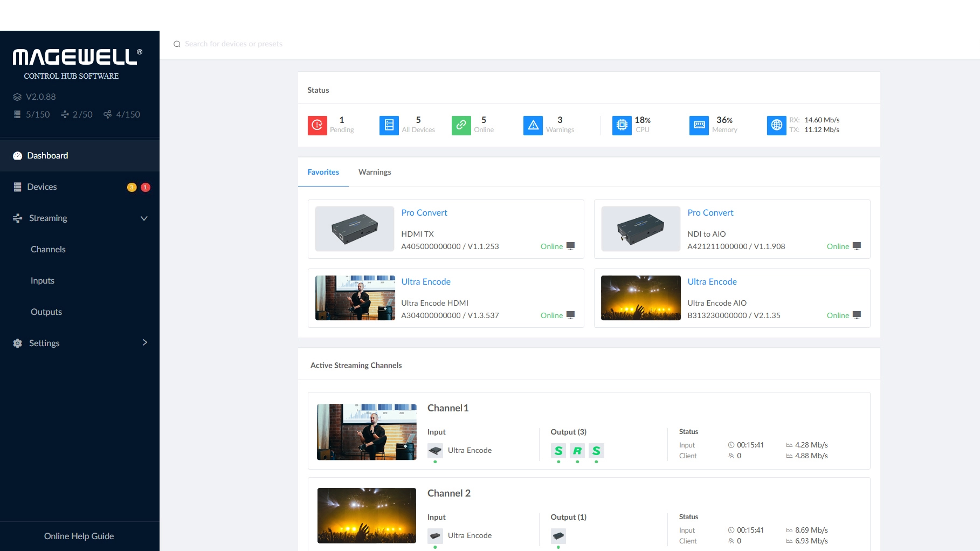Click the version layers icon beside V2.0.88

17,97
